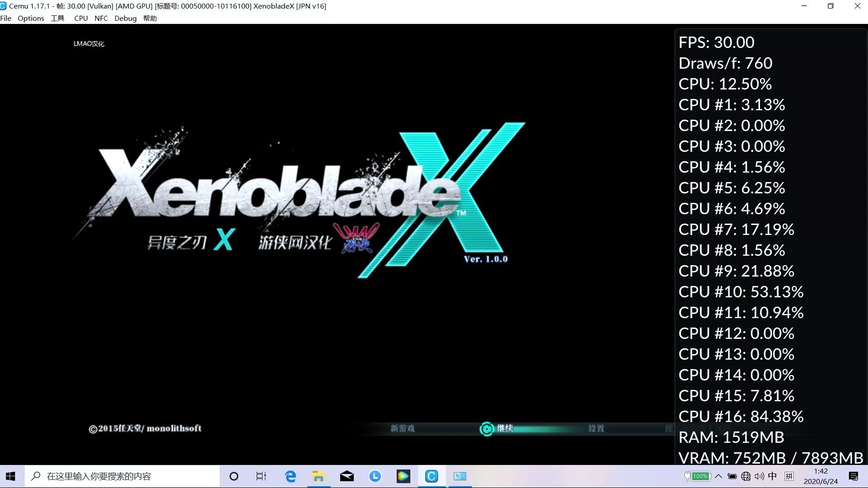Choose 新游戏 (New Game) on the title screen
Viewport: 868px width, 488px height.
click(403, 429)
